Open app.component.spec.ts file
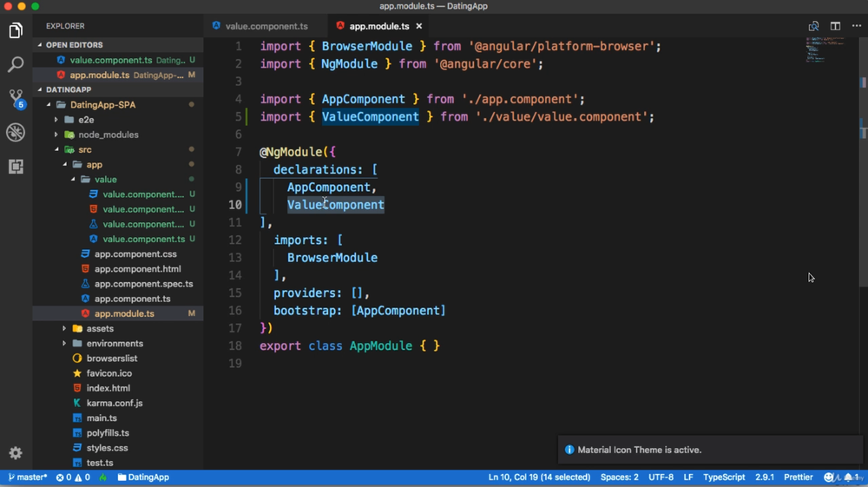Viewport: 868px width, 487px height. point(118,284)
